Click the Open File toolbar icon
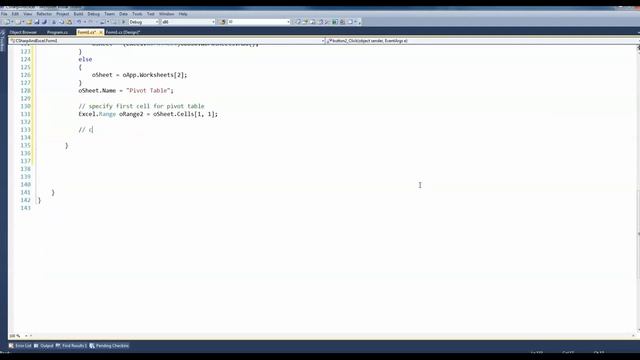The width and height of the screenshot is (640, 360). [29, 22]
